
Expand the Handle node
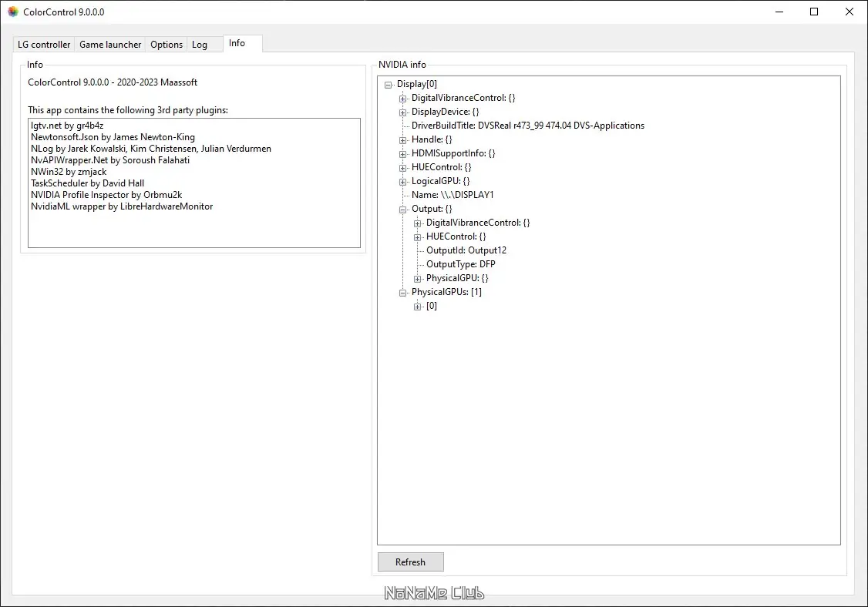[403, 140]
